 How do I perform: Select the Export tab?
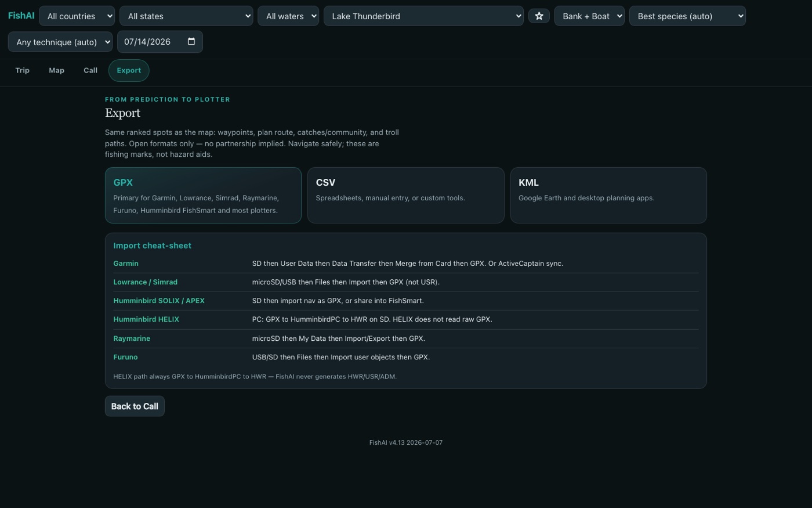coord(129,70)
